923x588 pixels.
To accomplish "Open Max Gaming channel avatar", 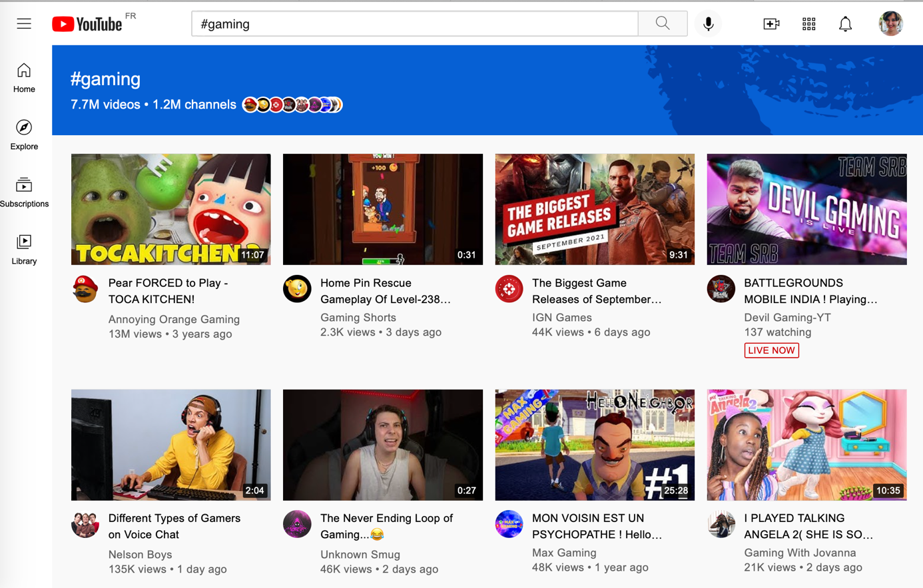I will point(509,525).
